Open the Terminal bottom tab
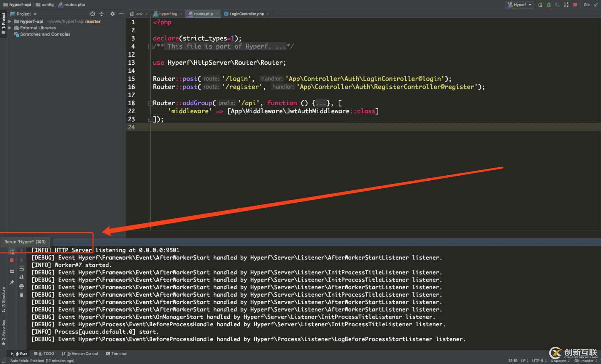 (x=116, y=354)
